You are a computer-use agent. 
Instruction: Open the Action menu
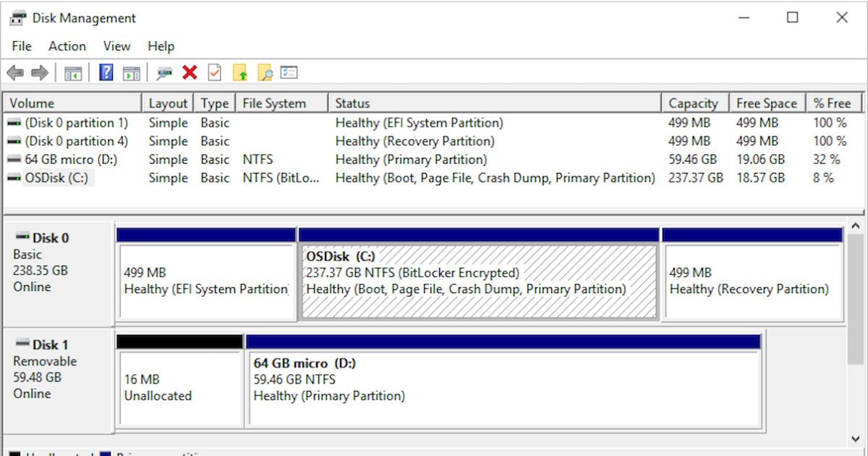pyautogui.click(x=67, y=46)
